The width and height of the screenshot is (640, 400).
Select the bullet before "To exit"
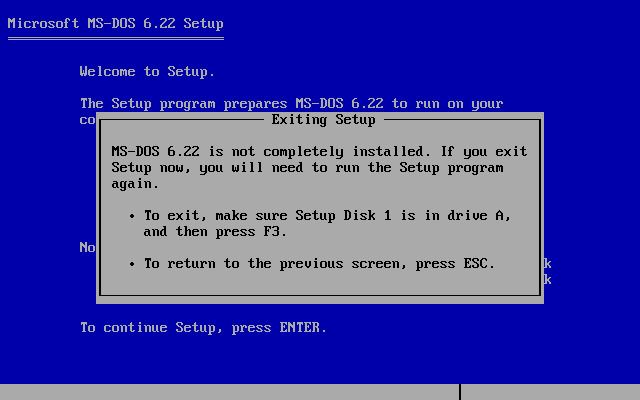click(132, 216)
